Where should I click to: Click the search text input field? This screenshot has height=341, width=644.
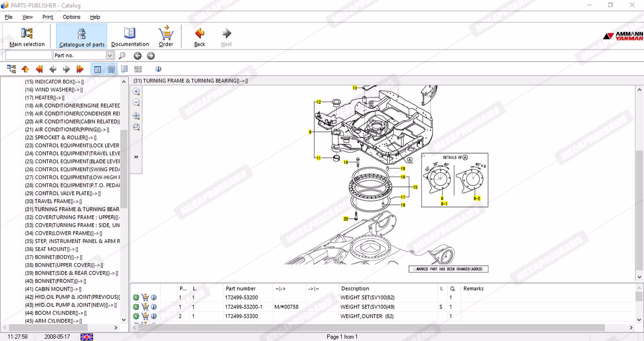(28, 56)
